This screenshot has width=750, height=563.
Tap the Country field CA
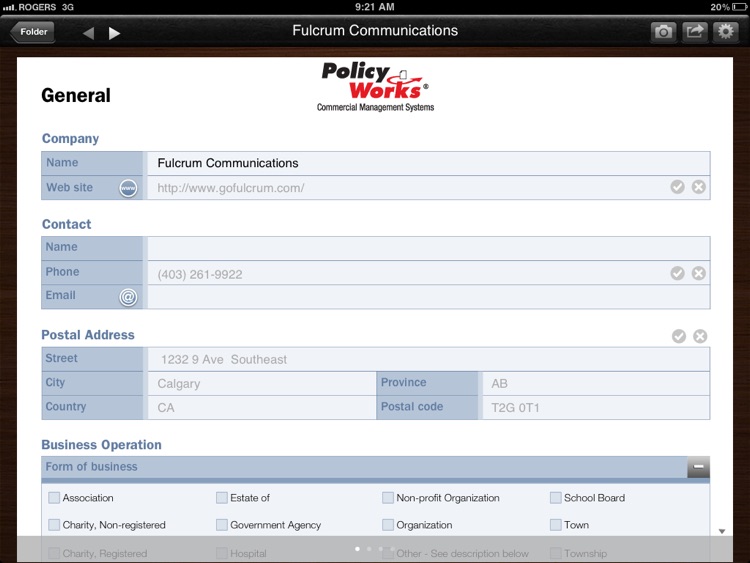tap(262, 408)
